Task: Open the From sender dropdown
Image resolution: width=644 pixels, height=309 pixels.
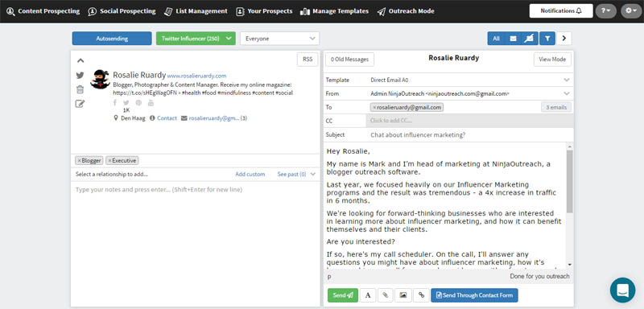Action: pos(470,93)
